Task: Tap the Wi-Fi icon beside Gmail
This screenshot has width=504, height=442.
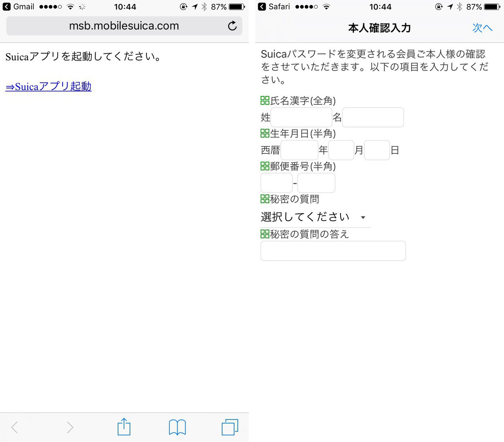Action: coord(70,7)
